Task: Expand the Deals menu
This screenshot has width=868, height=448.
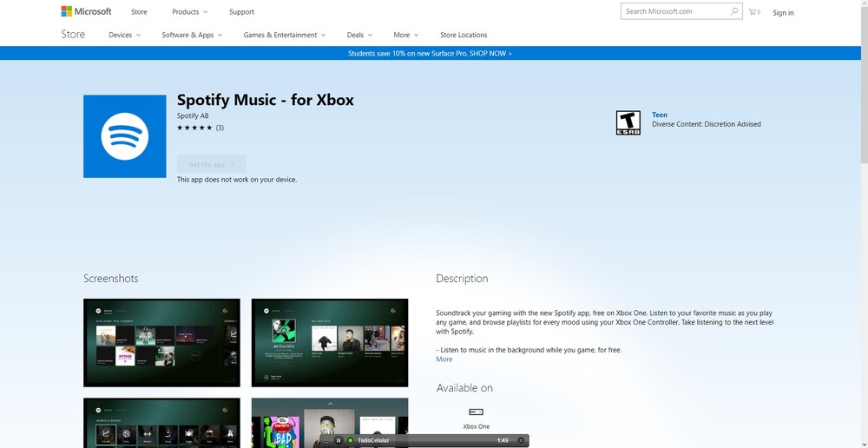Action: pos(359,35)
